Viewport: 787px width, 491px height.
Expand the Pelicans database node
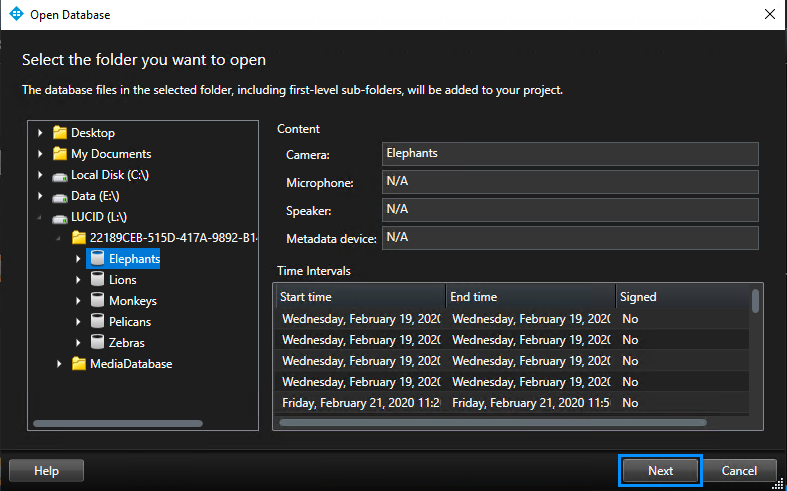(78, 322)
